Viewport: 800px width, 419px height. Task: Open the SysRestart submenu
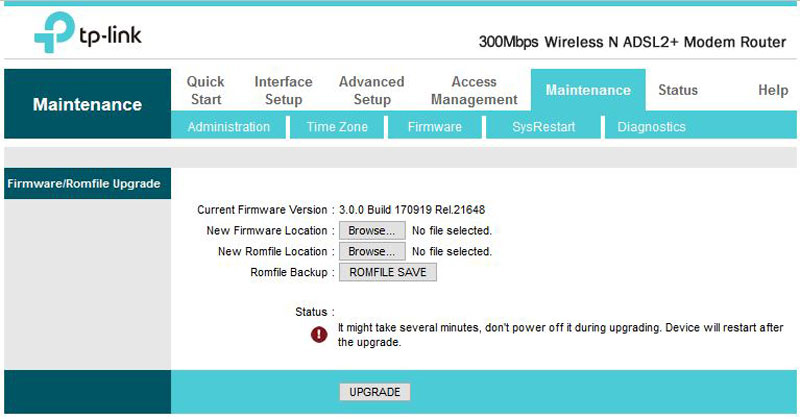pos(543,127)
